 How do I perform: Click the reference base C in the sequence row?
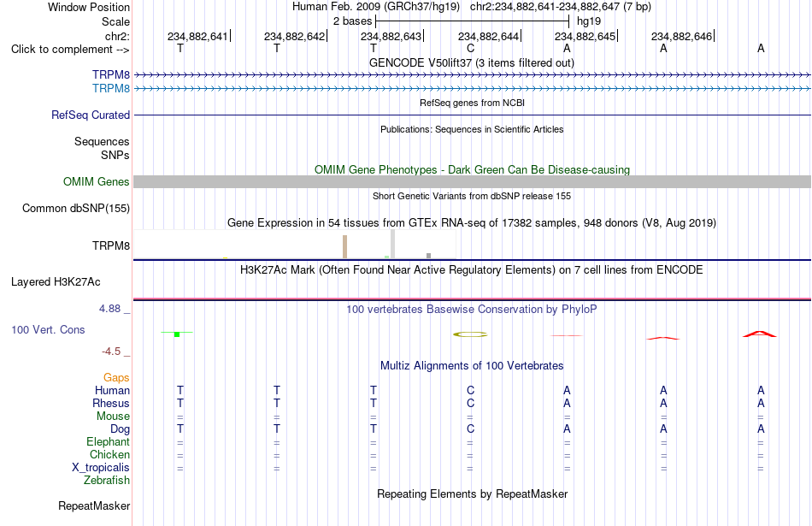(x=470, y=48)
